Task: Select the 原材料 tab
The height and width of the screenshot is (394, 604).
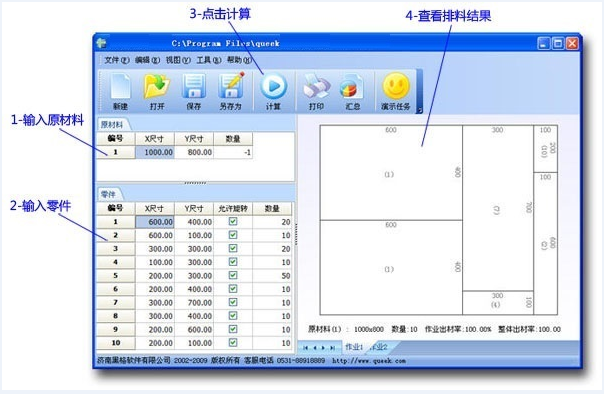Action: point(112,125)
